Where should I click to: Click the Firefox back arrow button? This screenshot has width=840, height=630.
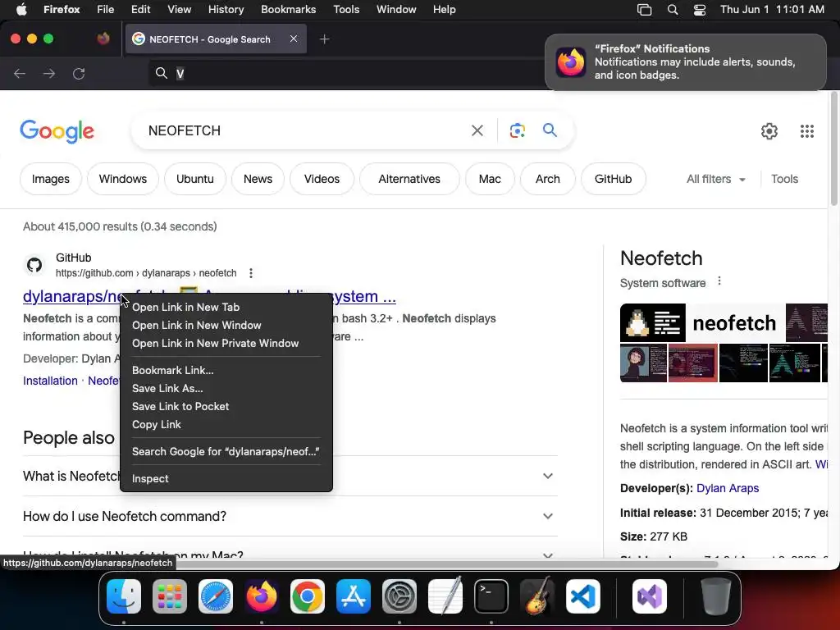click(x=20, y=73)
